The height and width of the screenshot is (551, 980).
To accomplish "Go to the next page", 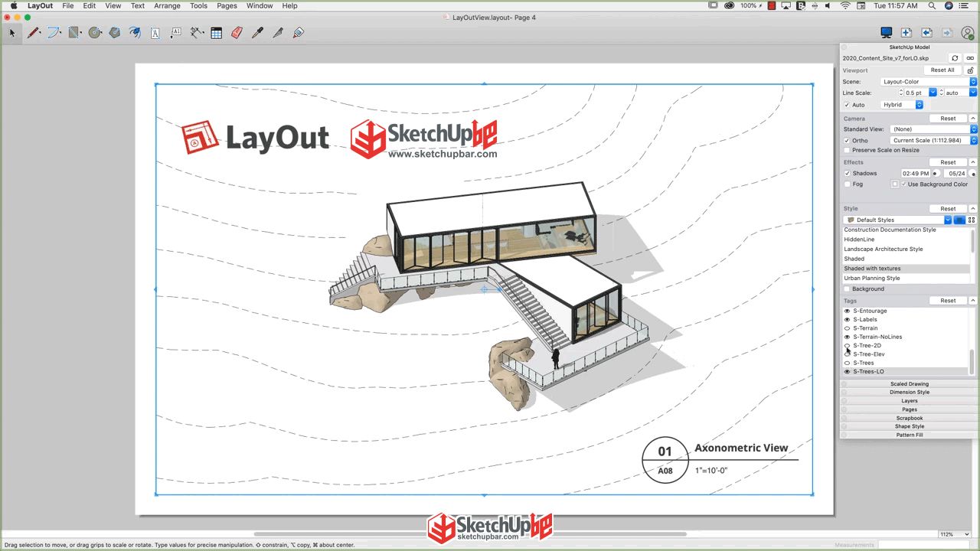I will pyautogui.click(x=946, y=33).
